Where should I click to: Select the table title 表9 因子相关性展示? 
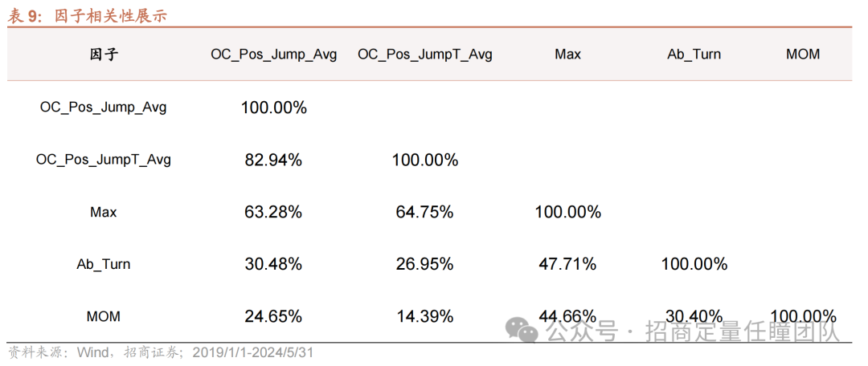click(x=88, y=16)
